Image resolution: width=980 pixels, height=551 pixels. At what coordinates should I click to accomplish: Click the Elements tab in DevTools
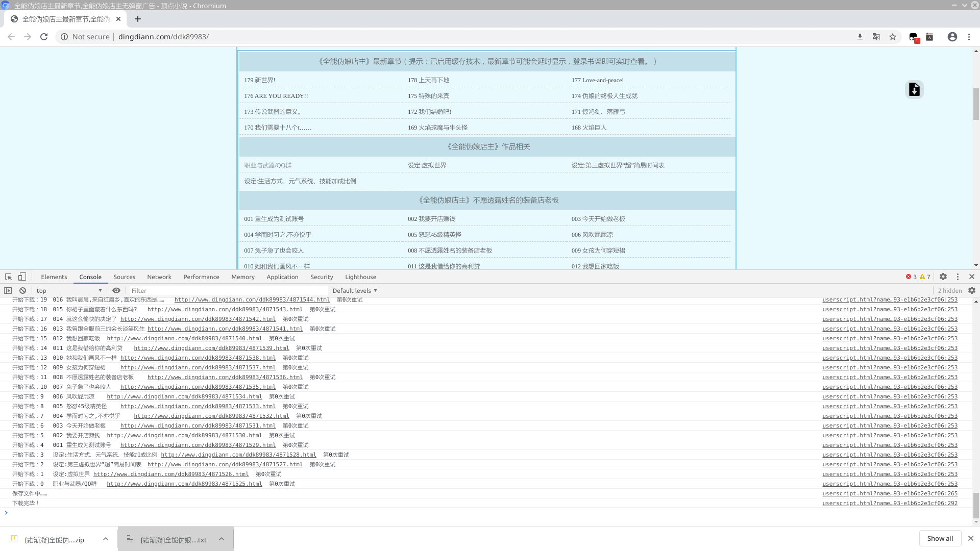[x=54, y=277]
